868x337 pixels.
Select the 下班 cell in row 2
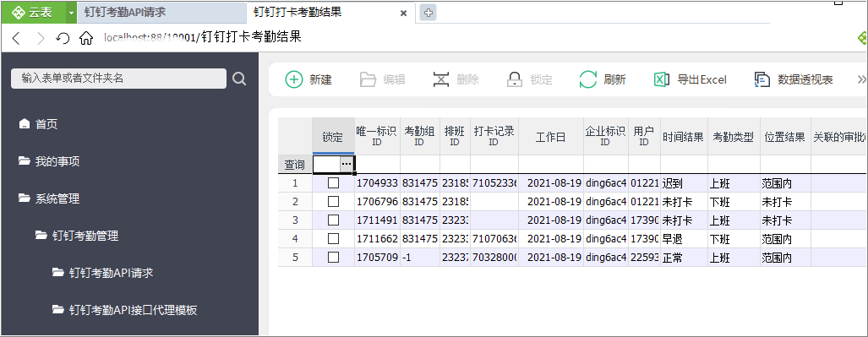tap(734, 201)
